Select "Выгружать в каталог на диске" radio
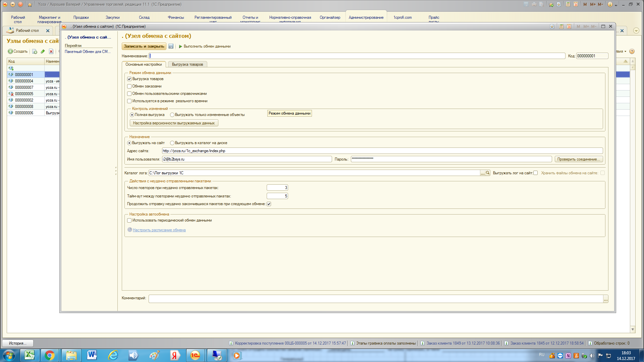Viewport: 644px width, 362px height. [x=172, y=143]
